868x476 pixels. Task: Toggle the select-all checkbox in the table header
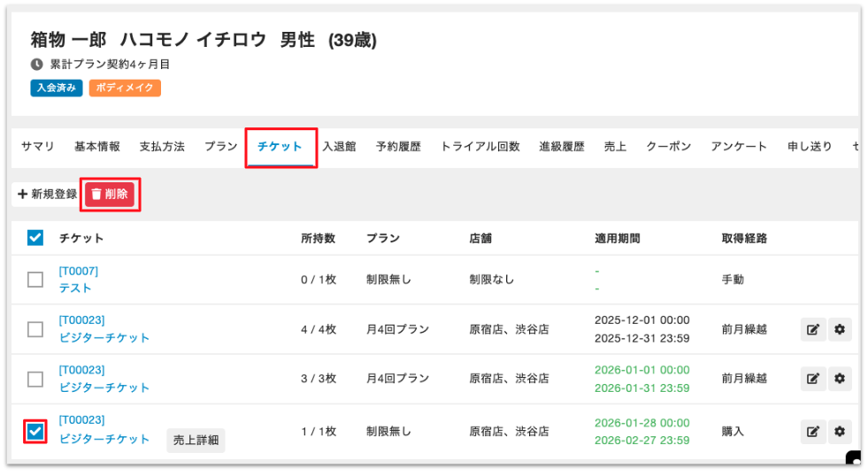35,237
